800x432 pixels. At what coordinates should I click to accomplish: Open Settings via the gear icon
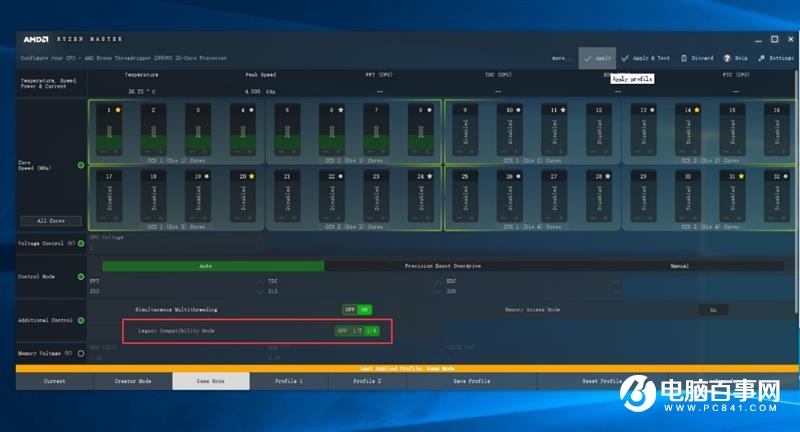[x=761, y=58]
